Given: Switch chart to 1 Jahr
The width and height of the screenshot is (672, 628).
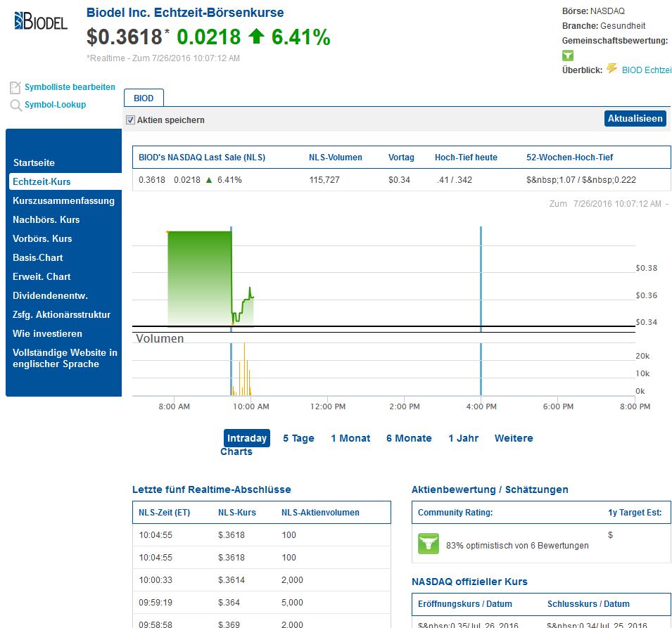Looking at the screenshot, I should click(x=463, y=438).
